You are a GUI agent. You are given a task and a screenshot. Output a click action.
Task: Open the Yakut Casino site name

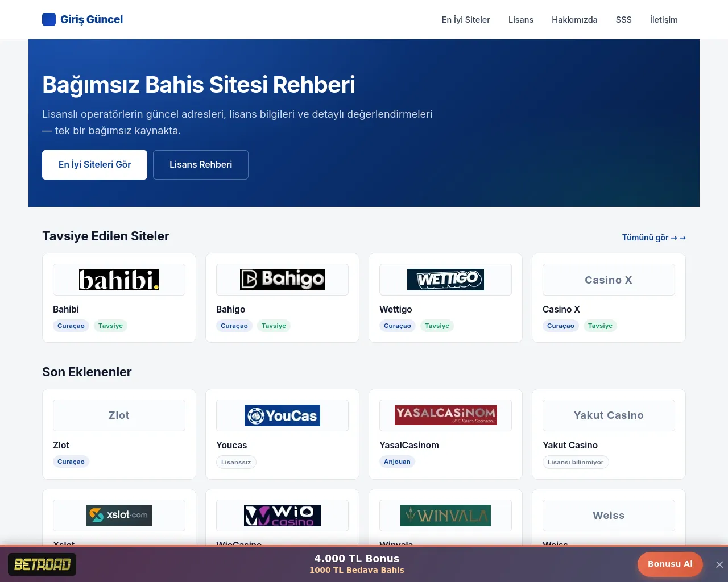[570, 445]
